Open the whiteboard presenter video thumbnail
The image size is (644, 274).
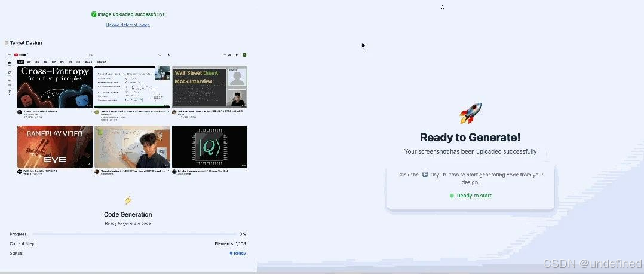coord(132,147)
